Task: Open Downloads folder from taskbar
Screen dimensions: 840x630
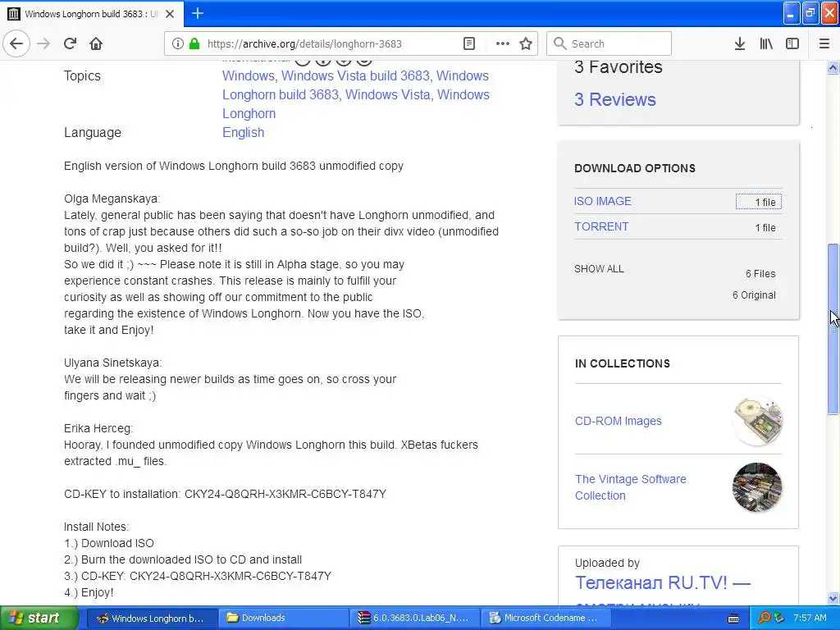Action: click(x=282, y=619)
